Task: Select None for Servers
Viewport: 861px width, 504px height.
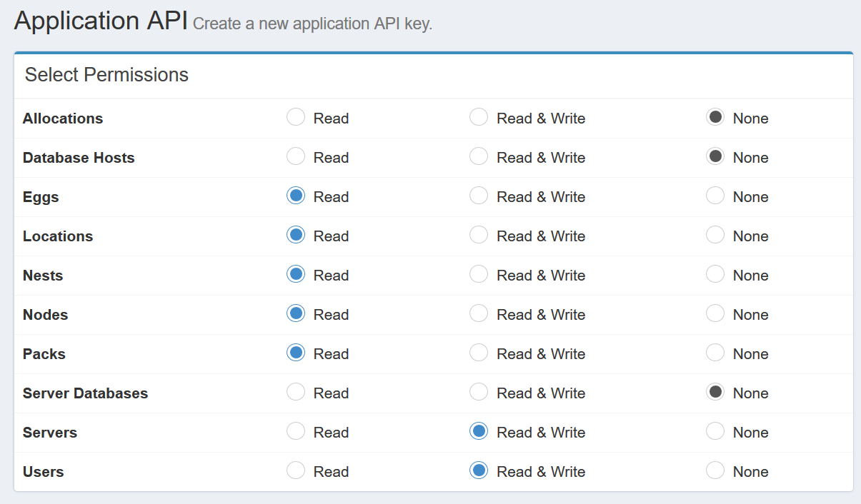Action: 715,431
